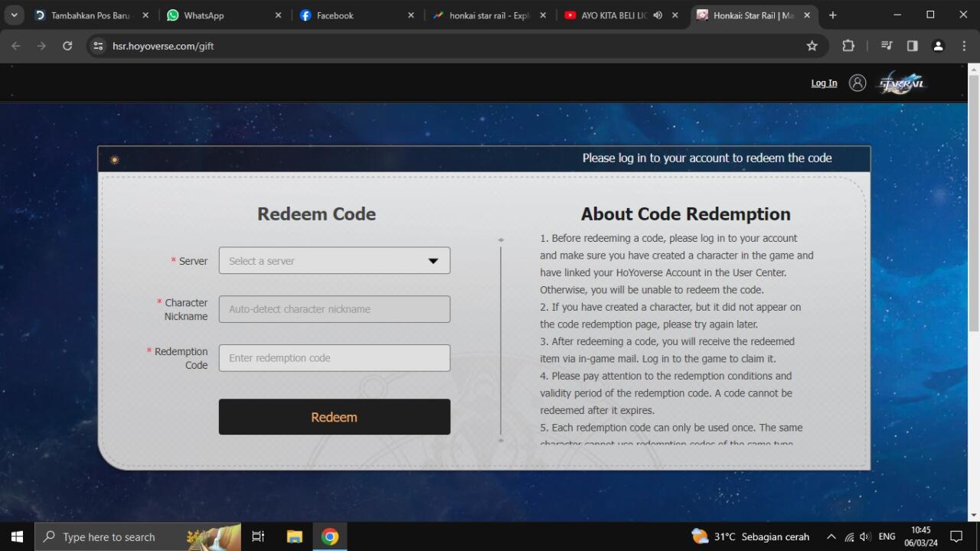980x551 pixels.
Task: Open the weather widget 31°C Sebagian cerah
Action: 750,536
